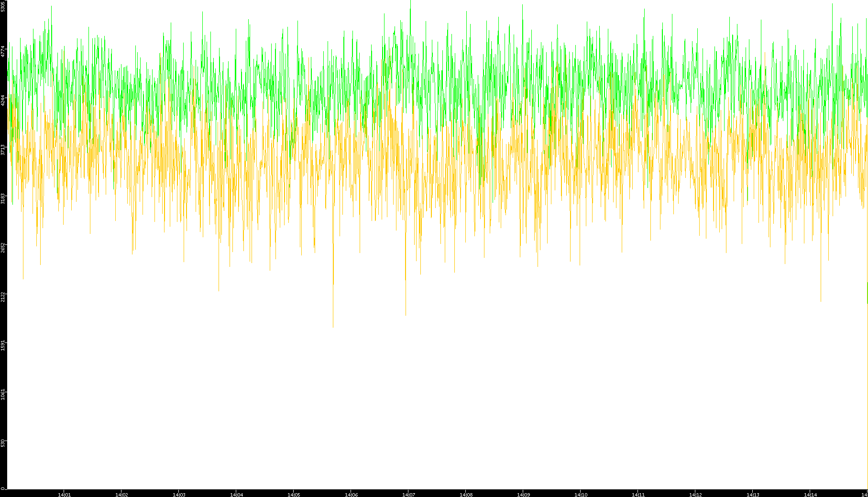Click the 14:01 time axis label
This screenshot has width=868, height=497.
tap(64, 495)
